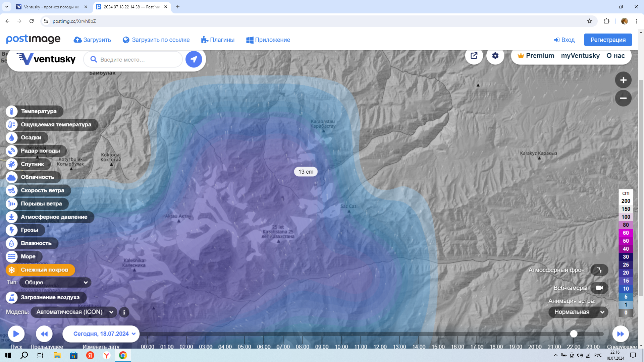This screenshot has height=362, width=644.
Task: Select the Humidity layer icon
Action: click(11, 243)
